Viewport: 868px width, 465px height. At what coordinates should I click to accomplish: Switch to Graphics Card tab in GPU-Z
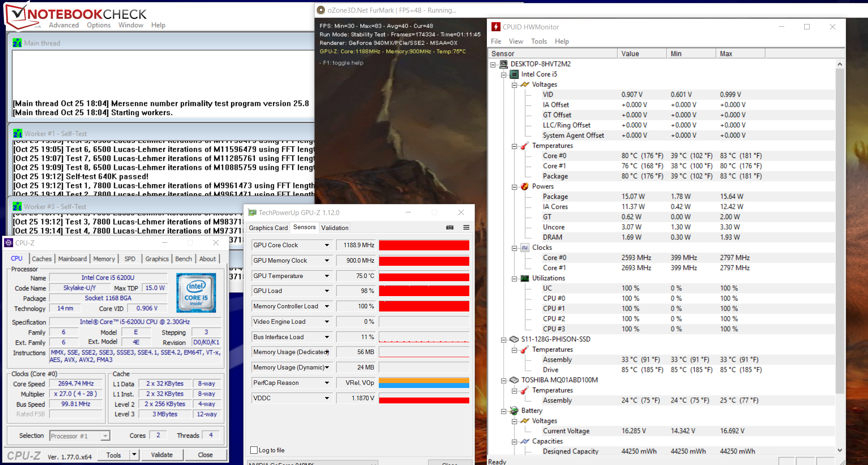pos(268,228)
